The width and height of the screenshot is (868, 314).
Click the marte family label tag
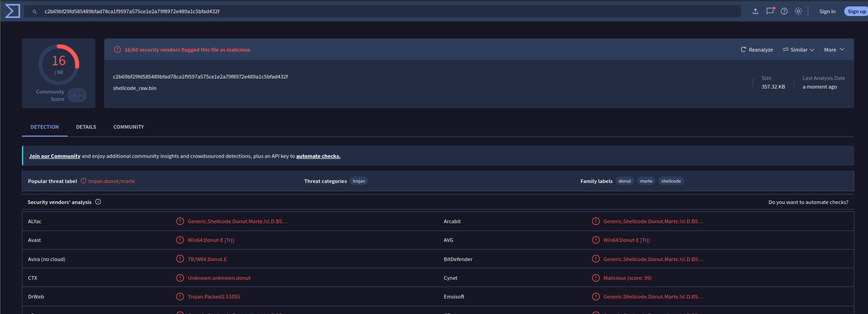click(646, 181)
